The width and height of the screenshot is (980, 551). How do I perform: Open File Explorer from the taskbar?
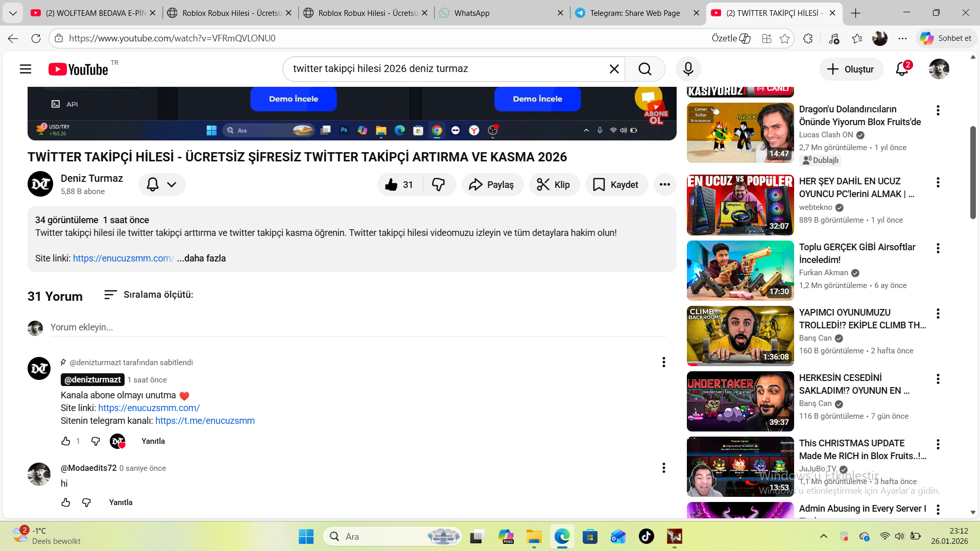(534, 537)
